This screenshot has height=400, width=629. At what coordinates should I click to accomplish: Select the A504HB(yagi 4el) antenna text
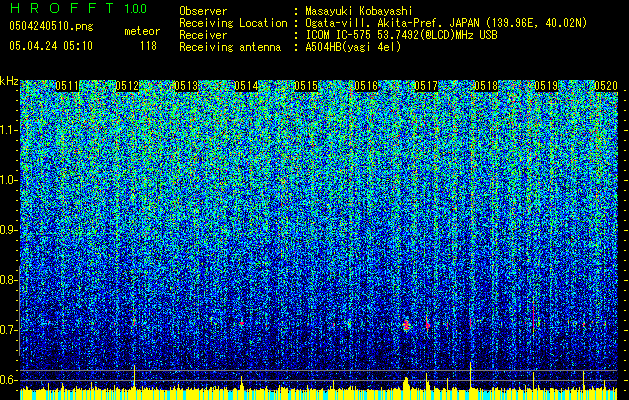click(353, 47)
